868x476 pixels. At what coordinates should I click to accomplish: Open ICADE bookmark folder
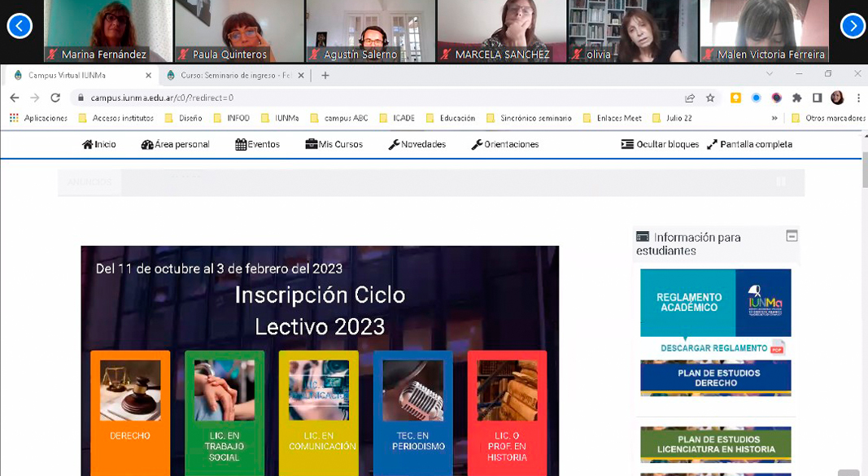coord(397,118)
